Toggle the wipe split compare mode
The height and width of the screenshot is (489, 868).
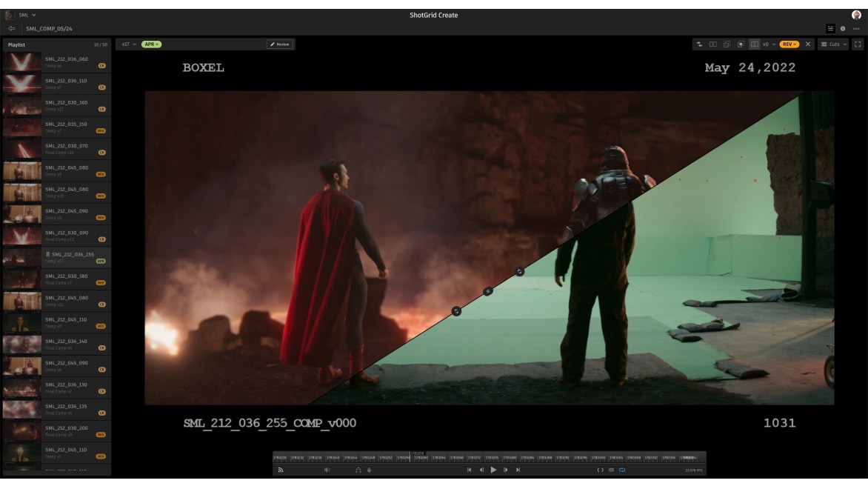click(755, 44)
